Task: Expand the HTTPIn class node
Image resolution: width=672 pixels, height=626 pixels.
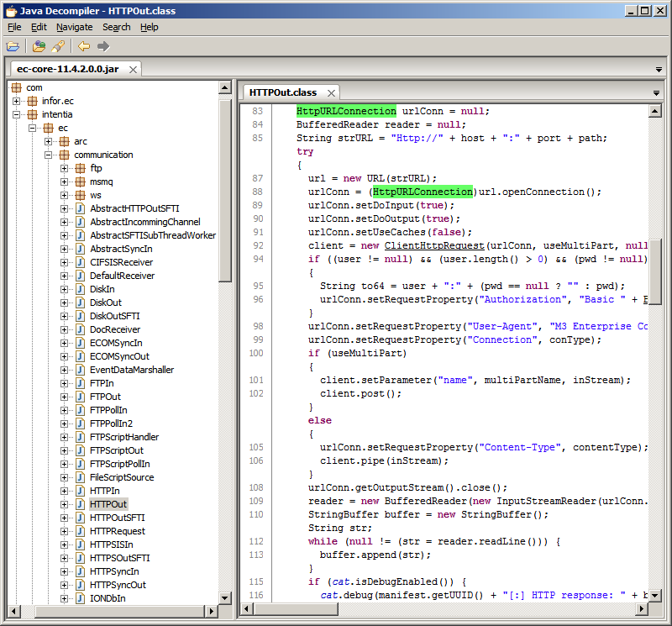Action: coord(65,491)
